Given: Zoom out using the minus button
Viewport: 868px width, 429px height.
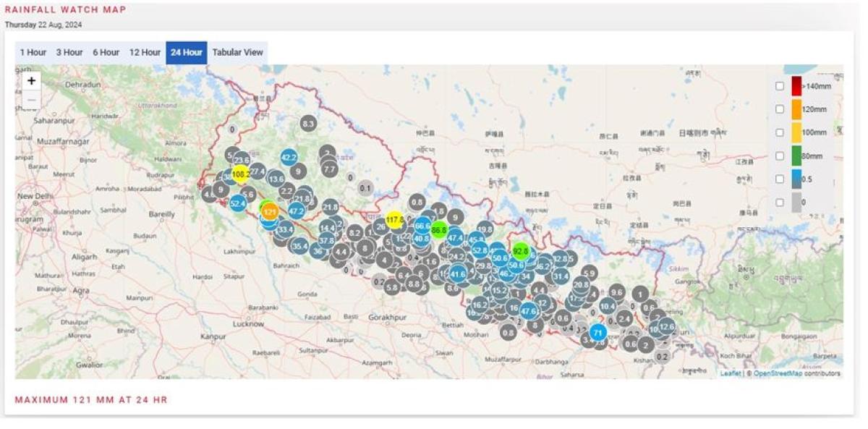Looking at the screenshot, I should click(31, 99).
